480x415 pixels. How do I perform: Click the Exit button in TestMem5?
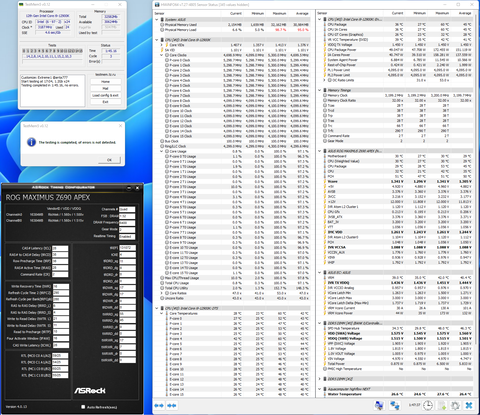[105, 102]
